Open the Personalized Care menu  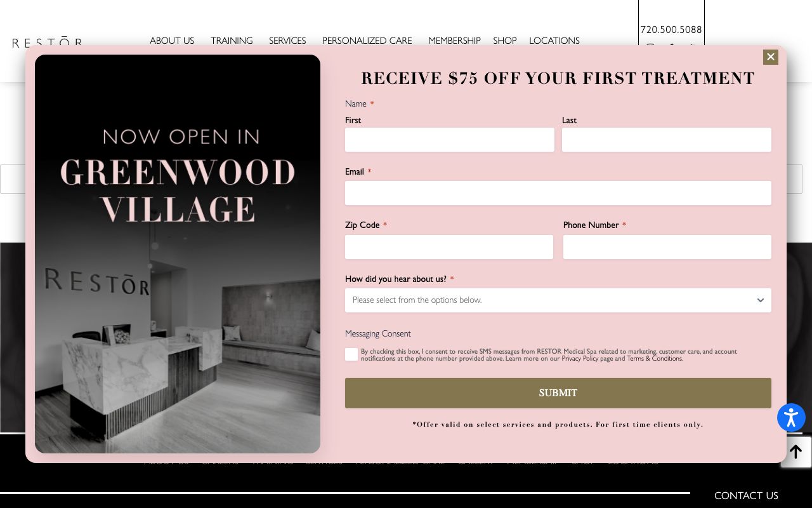pyautogui.click(x=367, y=41)
